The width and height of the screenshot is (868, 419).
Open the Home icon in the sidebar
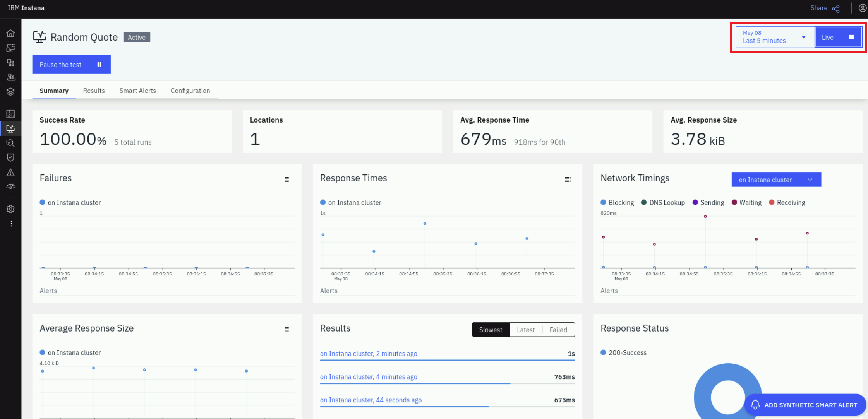tap(11, 33)
